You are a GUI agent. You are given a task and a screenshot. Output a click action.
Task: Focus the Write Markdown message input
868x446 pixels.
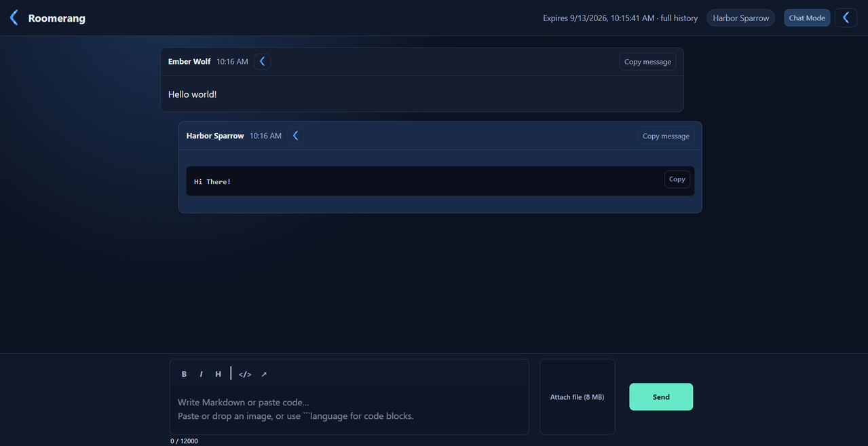coord(349,409)
